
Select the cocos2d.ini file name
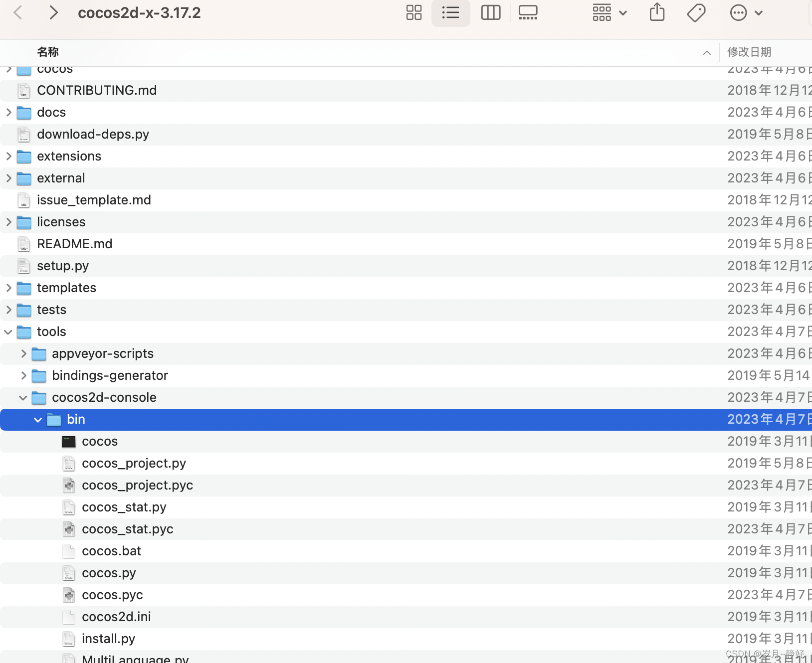pos(117,617)
